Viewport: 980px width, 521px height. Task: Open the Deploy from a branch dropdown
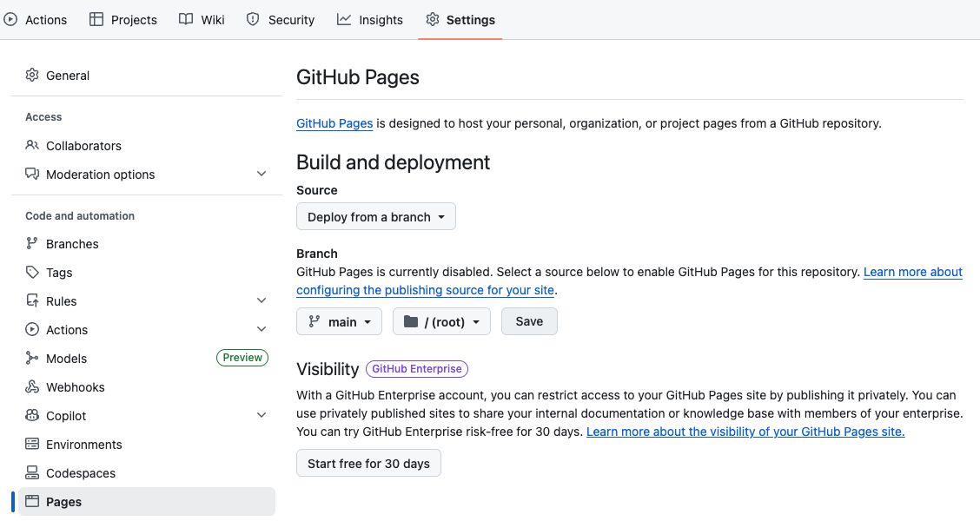pyautogui.click(x=375, y=217)
